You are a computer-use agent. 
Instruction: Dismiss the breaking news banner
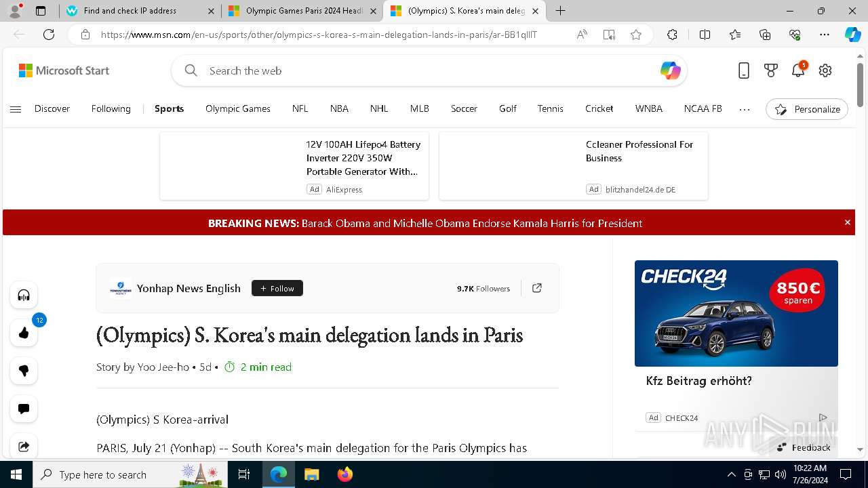tap(847, 222)
